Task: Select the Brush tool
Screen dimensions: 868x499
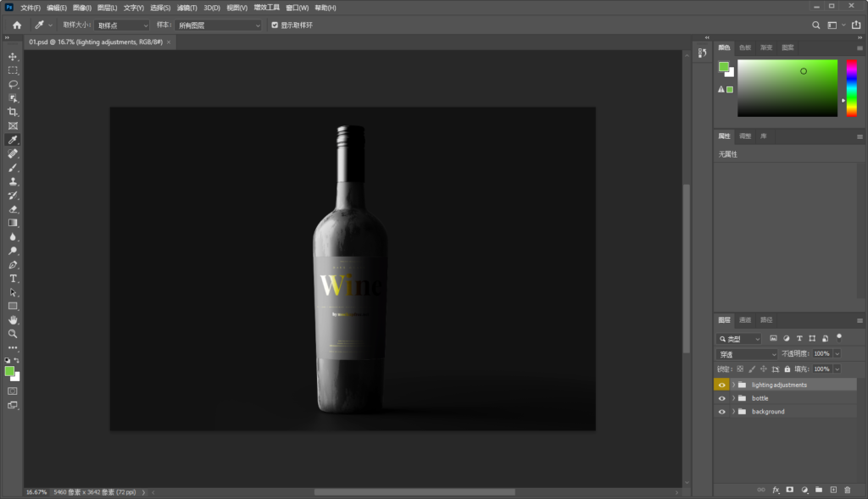Action: (13, 168)
